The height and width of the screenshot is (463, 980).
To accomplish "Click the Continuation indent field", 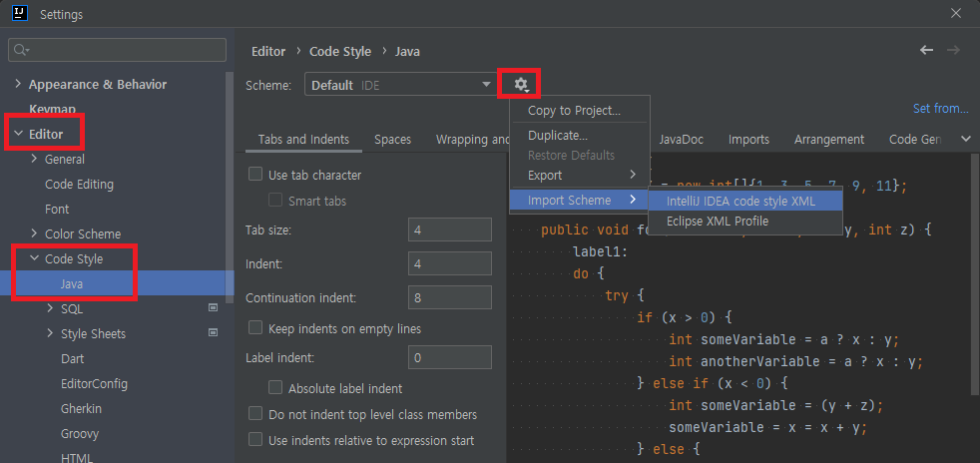I will 449,298.
